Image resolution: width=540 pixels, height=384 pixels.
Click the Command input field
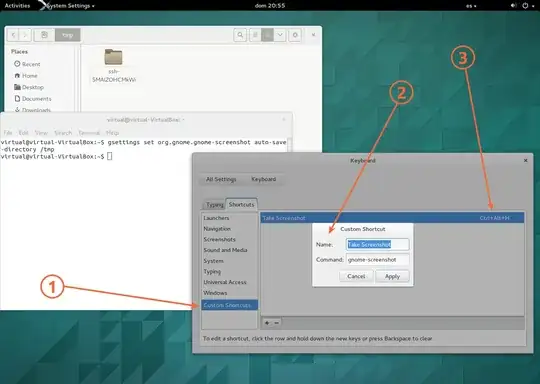[x=377, y=260]
